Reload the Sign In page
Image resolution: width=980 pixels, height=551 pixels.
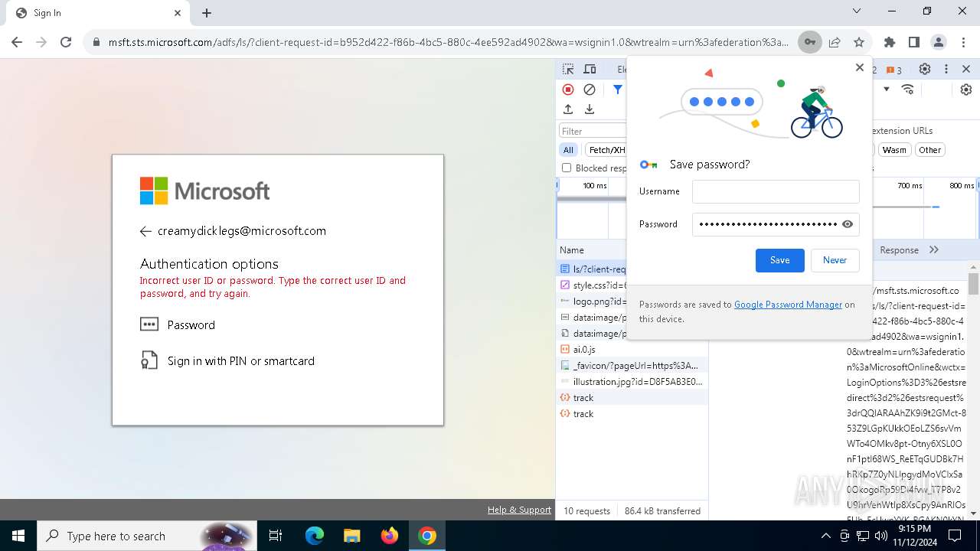click(x=66, y=42)
